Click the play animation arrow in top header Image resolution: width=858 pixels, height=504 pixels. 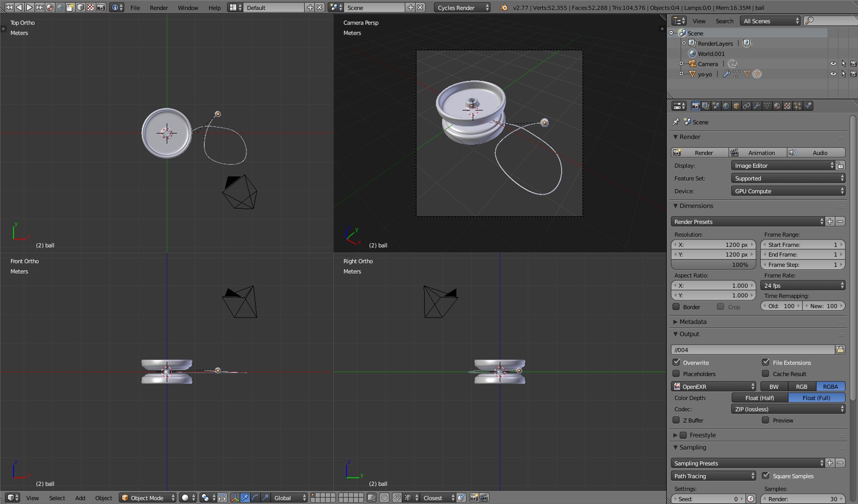[29, 7]
